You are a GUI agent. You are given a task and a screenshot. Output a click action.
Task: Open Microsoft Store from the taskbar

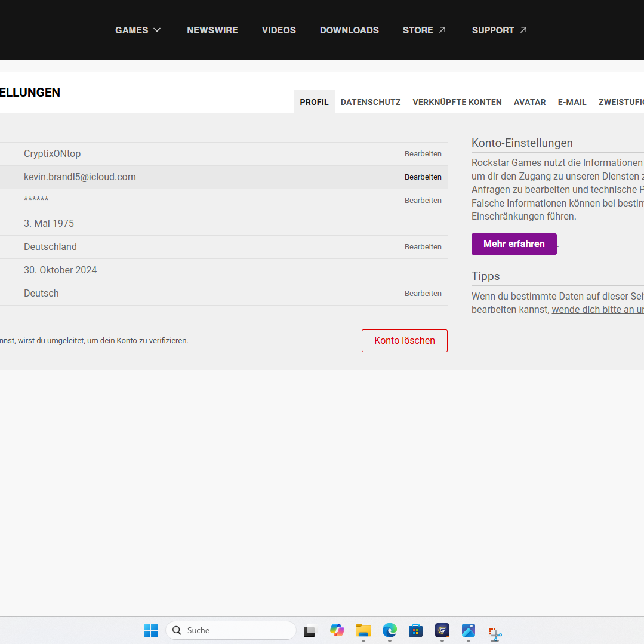pos(416,630)
